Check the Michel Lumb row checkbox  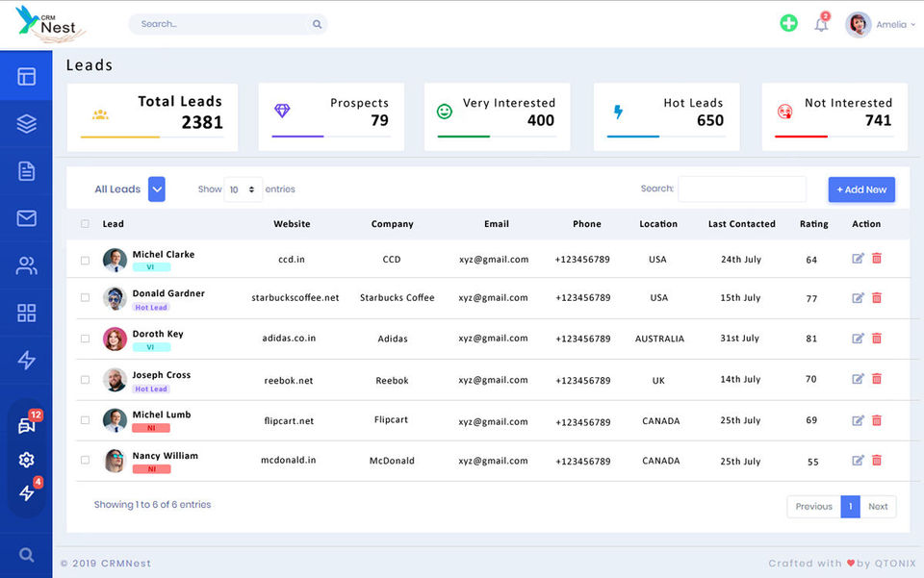(x=85, y=420)
